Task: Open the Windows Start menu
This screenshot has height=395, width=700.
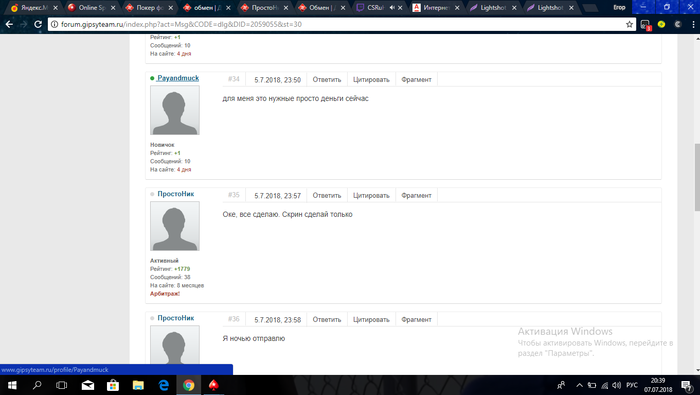Action: pos(12,385)
